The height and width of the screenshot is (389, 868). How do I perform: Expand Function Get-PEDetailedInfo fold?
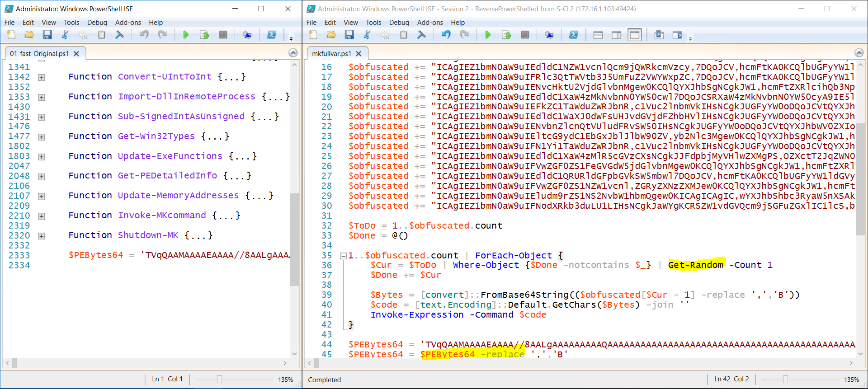[x=41, y=177]
